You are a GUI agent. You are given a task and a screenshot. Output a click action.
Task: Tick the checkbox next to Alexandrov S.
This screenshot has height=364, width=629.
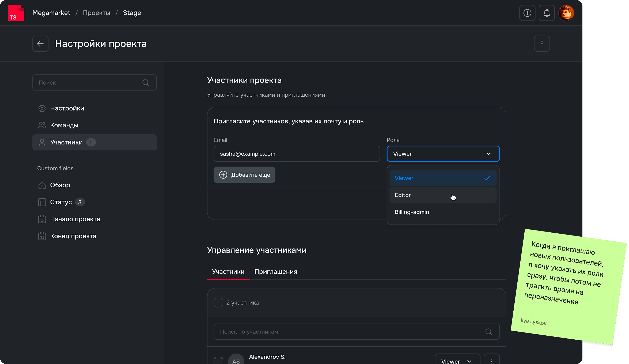(218, 361)
